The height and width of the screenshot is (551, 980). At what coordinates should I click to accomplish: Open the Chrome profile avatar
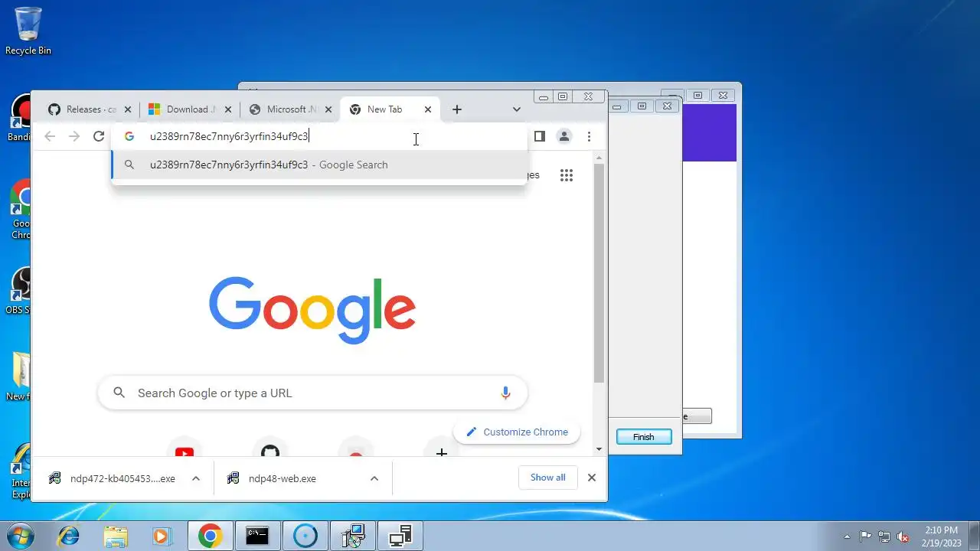pyautogui.click(x=564, y=136)
